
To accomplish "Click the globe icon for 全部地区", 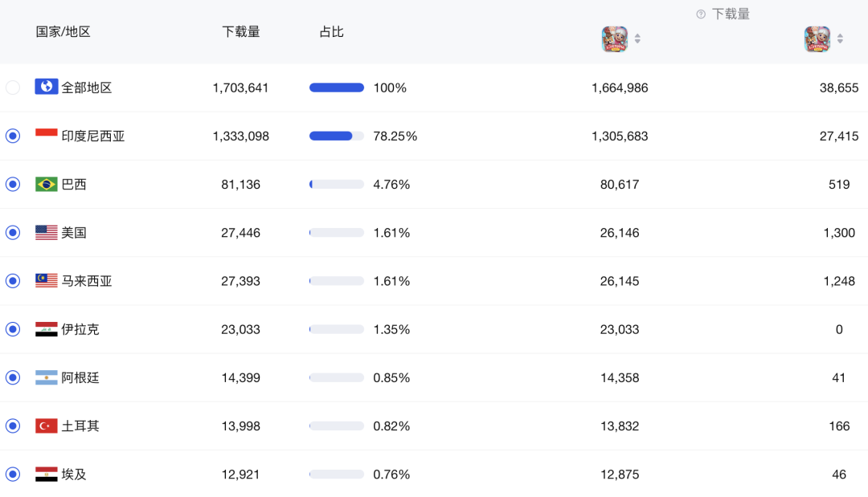I will point(47,87).
